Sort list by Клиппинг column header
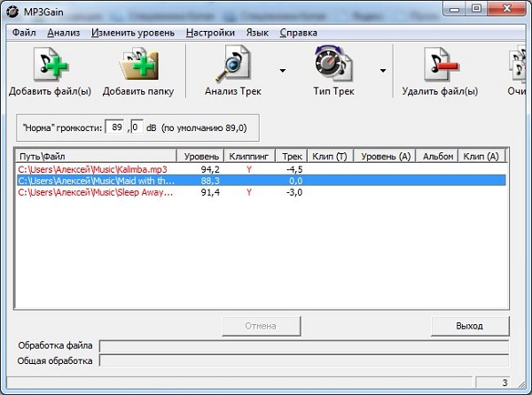532x395 pixels. [249, 156]
